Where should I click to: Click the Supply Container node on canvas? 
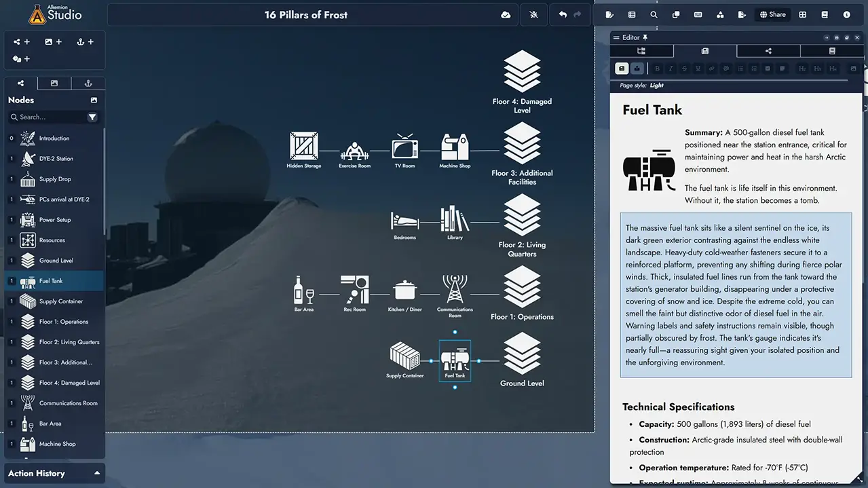click(x=404, y=360)
